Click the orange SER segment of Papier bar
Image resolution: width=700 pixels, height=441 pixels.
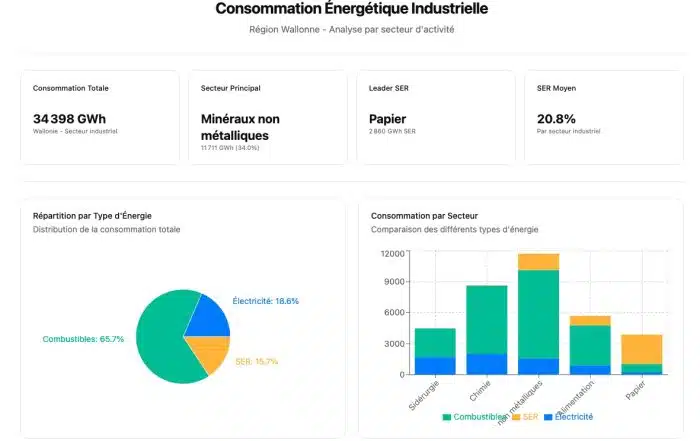click(640, 348)
